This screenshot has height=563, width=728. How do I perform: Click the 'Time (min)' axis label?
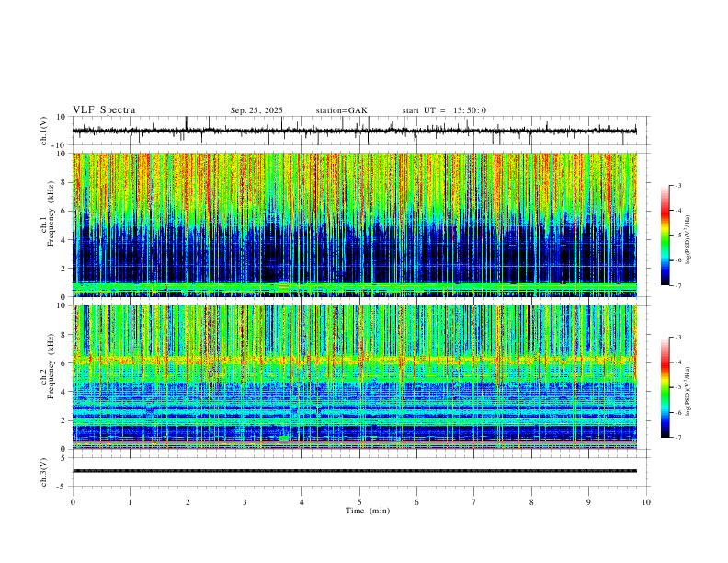[368, 511]
